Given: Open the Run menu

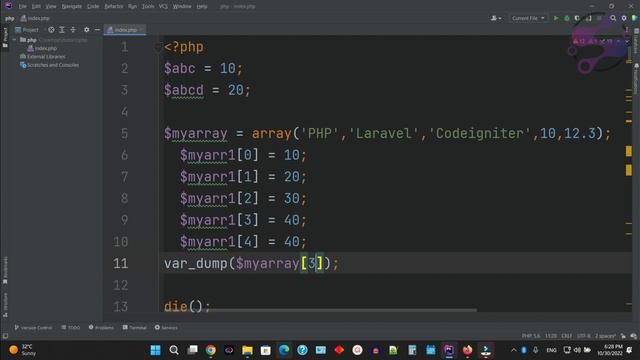Looking at the screenshot, I should coord(132,7).
